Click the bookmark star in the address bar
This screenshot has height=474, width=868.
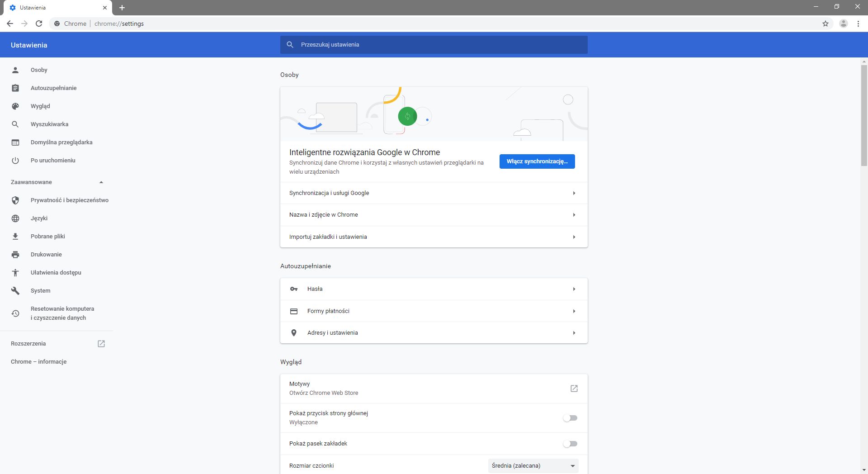tap(825, 24)
